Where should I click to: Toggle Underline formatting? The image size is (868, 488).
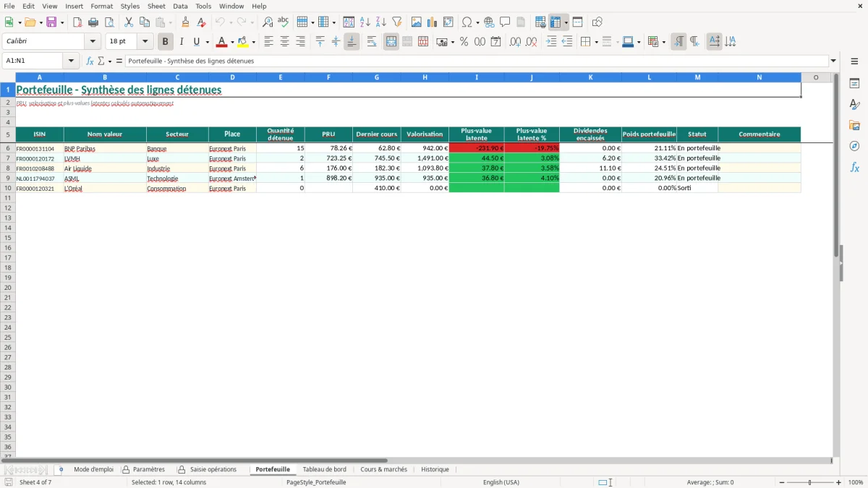point(196,42)
